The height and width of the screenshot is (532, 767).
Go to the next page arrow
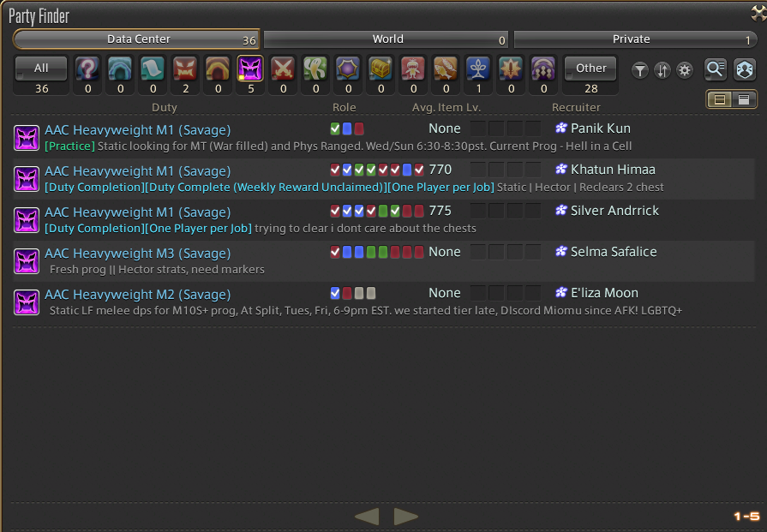coord(406,517)
